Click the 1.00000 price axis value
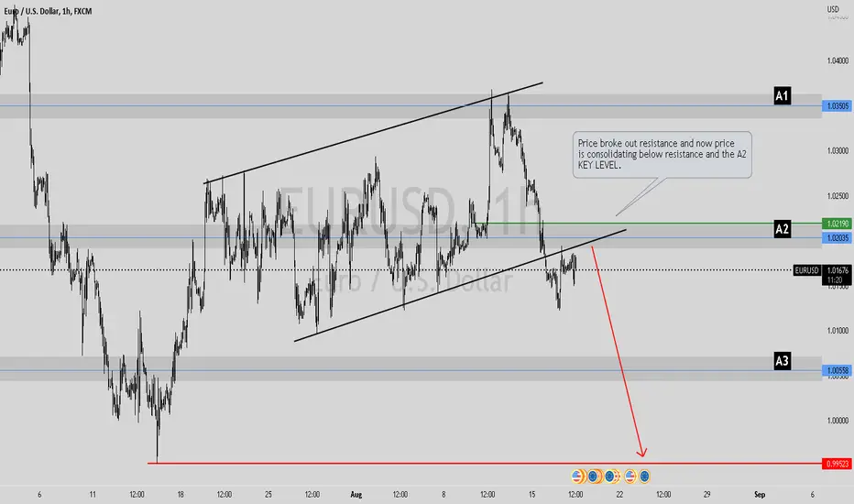Image resolution: width=854 pixels, height=504 pixels. pos(838,420)
